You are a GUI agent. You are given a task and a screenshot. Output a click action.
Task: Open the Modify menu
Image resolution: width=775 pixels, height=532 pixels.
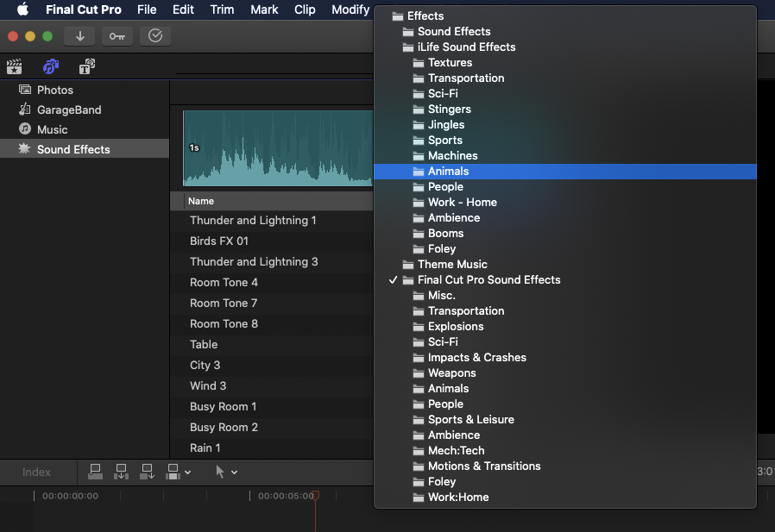click(350, 9)
